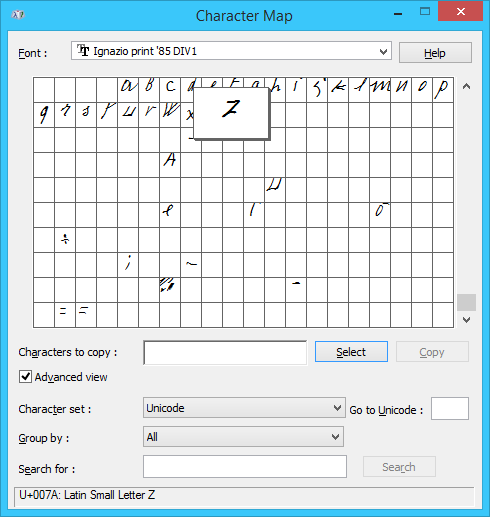Click the enlarged 'z' character preview
Viewport: 490px width, 517px height.
(231, 113)
